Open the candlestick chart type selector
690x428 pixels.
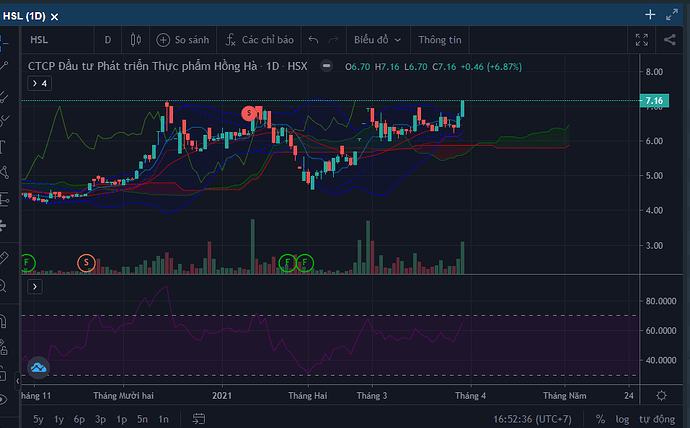pyautogui.click(x=136, y=40)
